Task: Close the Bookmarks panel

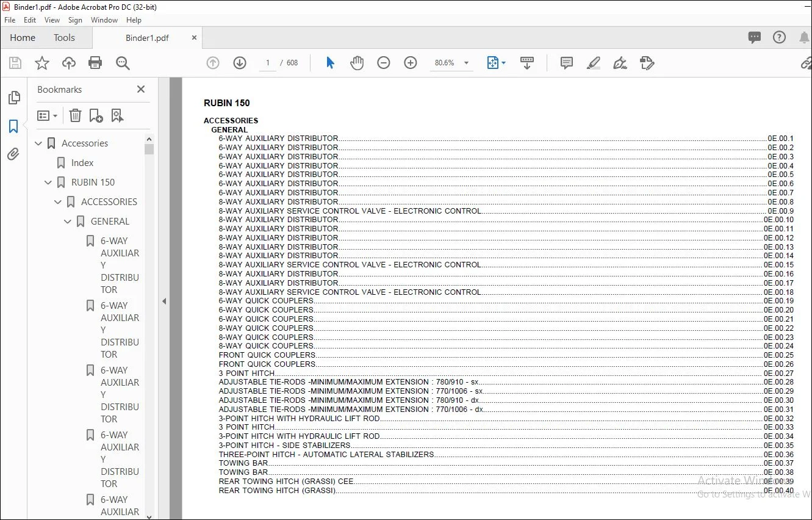Action: point(141,90)
